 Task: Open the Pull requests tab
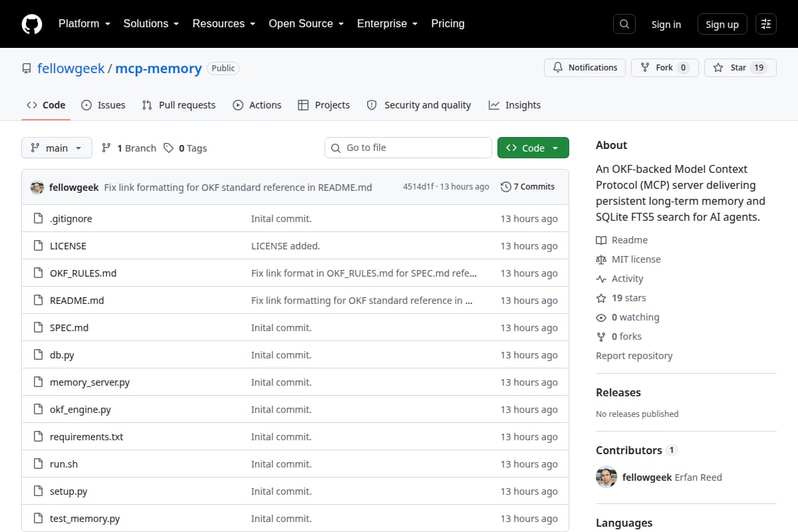pyautogui.click(x=179, y=105)
